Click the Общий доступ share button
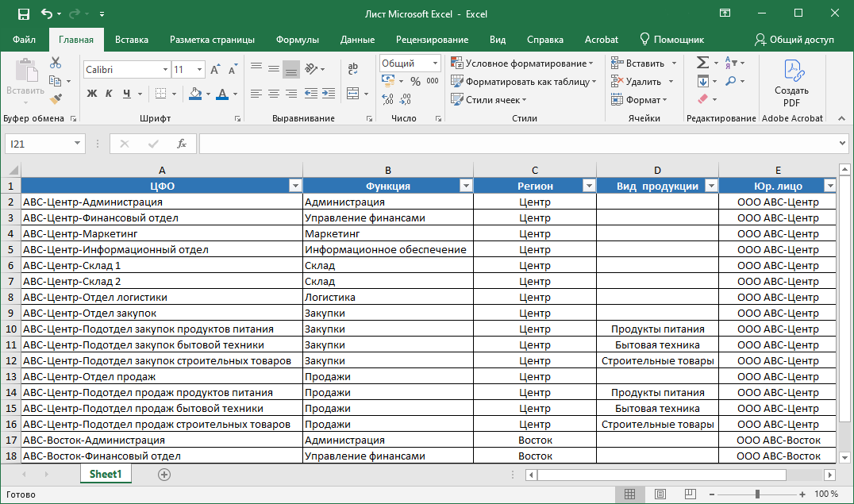 [x=794, y=40]
